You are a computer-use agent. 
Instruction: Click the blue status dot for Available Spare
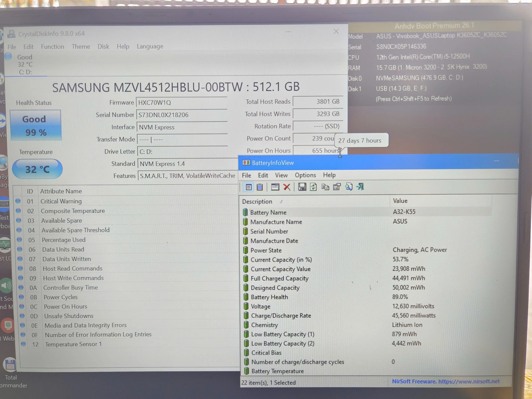pos(19,220)
